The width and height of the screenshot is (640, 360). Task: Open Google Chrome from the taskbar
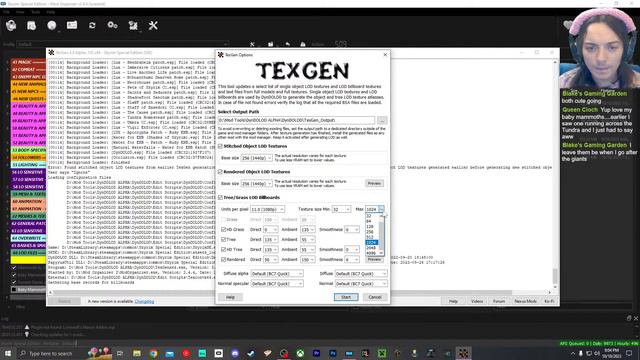click(x=153, y=353)
